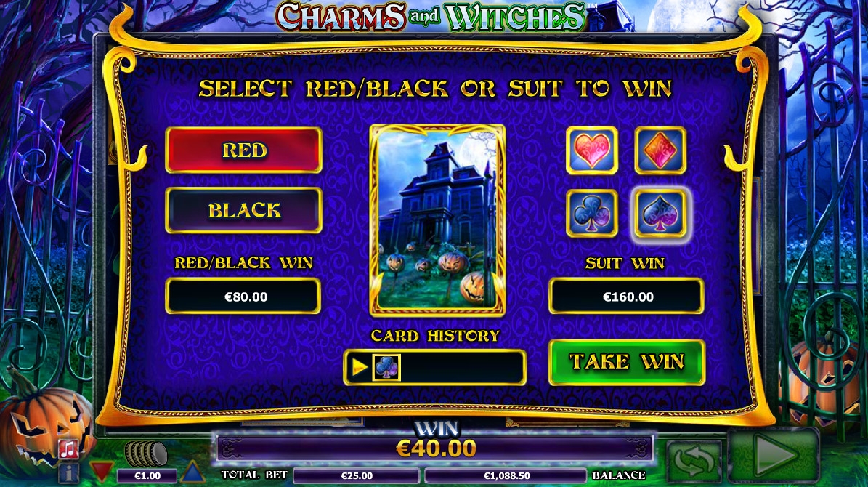Open the info paytable icon
The height and width of the screenshot is (487, 868).
click(x=69, y=473)
